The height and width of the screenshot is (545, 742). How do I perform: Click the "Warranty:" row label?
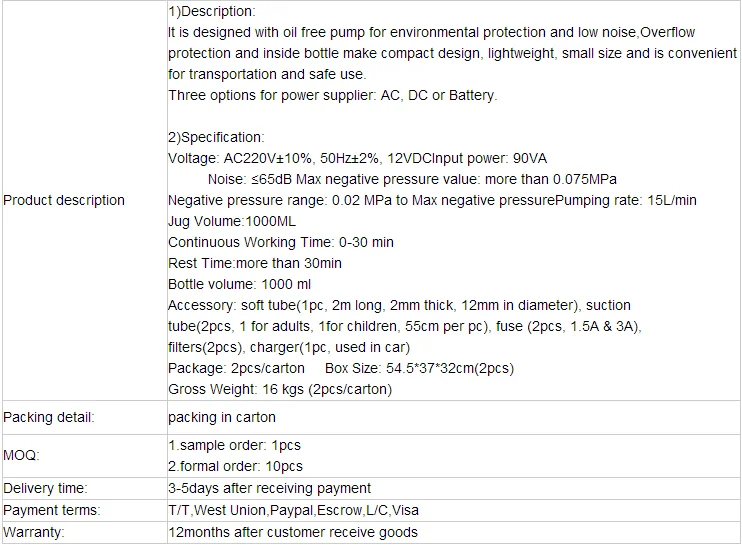click(x=34, y=532)
